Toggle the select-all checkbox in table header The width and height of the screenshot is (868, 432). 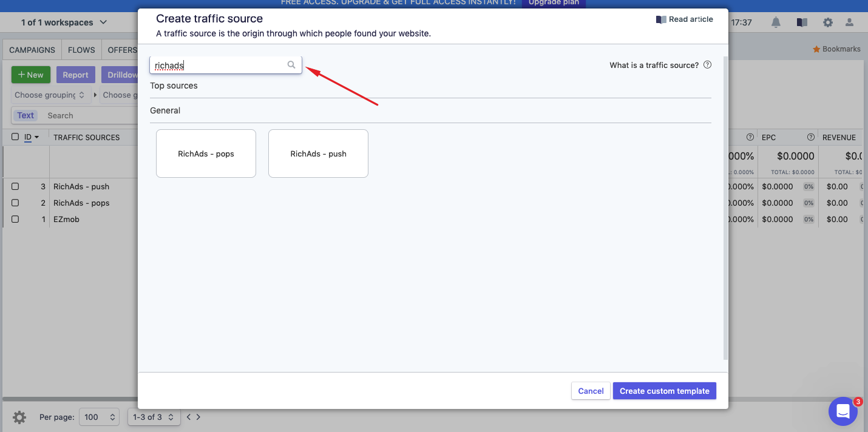point(15,137)
